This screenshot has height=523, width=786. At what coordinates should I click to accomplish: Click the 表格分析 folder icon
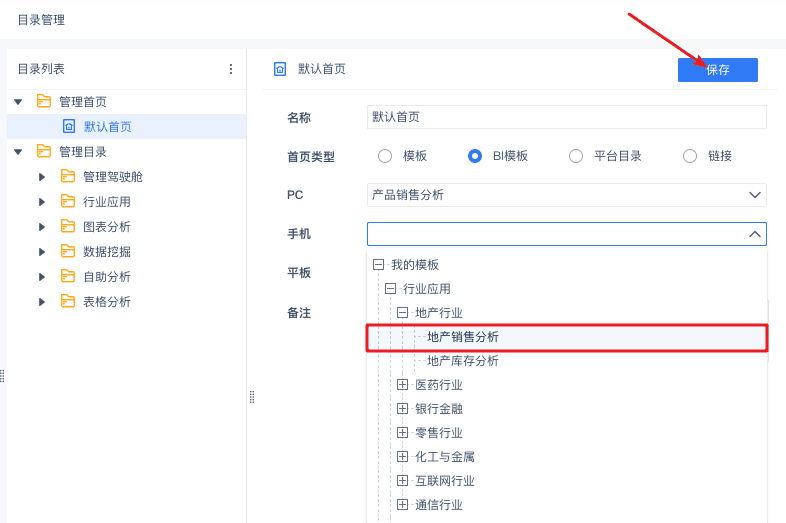tap(68, 301)
